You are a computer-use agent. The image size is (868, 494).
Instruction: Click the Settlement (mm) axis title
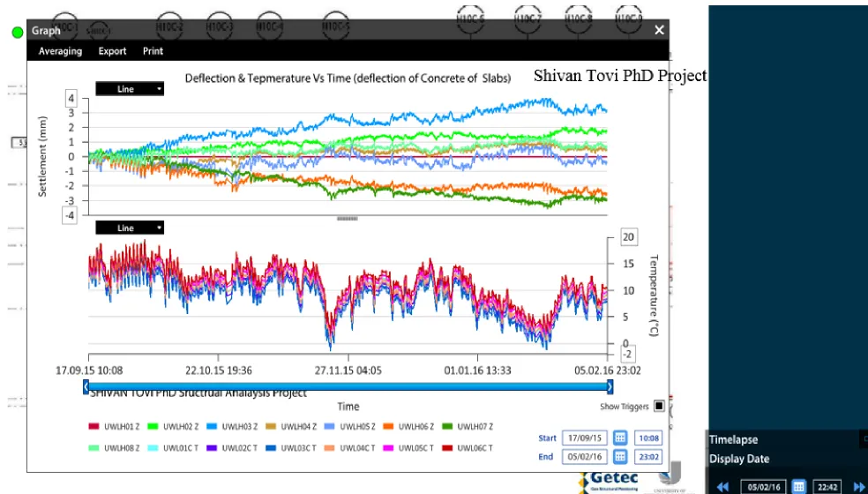tap(42, 156)
